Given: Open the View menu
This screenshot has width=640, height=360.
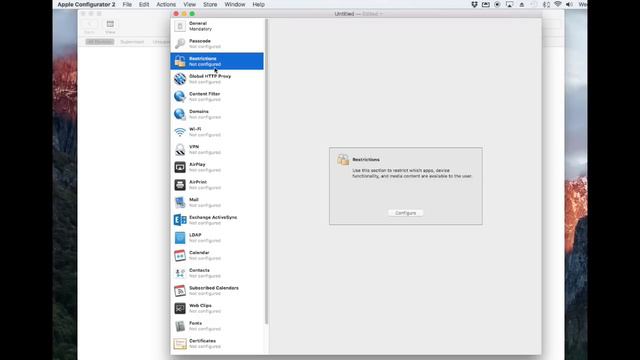Looking at the screenshot, I should [189, 4].
